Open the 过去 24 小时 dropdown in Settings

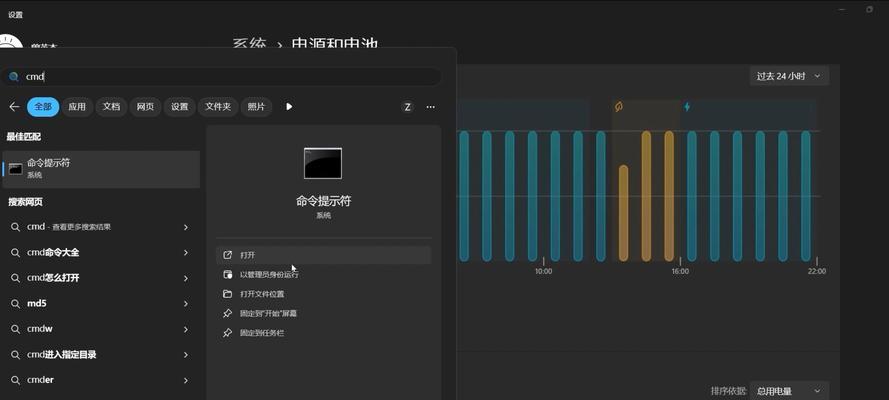point(789,76)
